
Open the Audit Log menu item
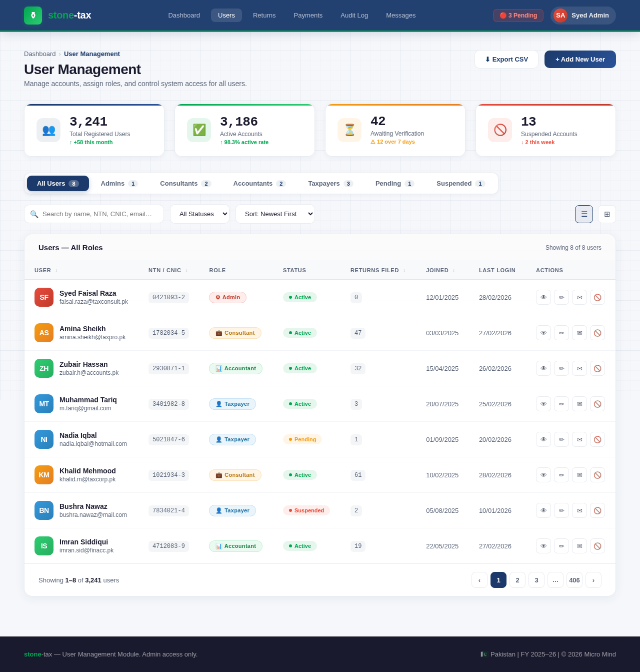pyautogui.click(x=354, y=16)
